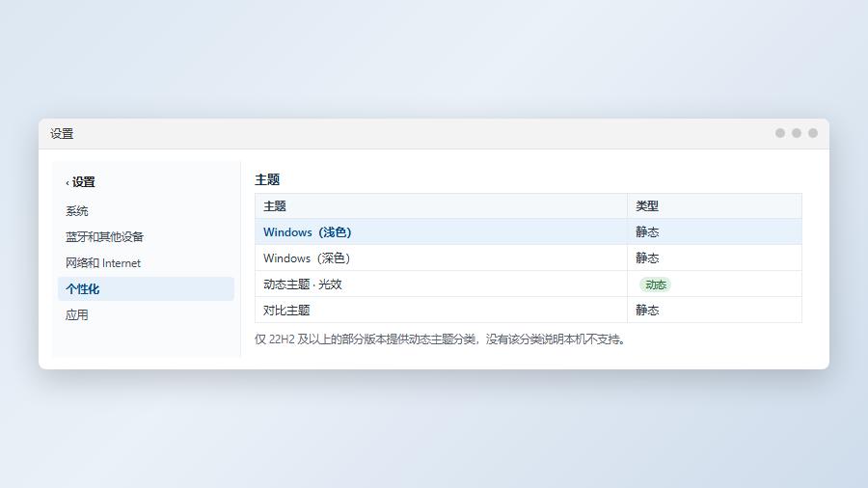Select 网络和 Internet in sidebar
The image size is (868, 488).
click(146, 263)
